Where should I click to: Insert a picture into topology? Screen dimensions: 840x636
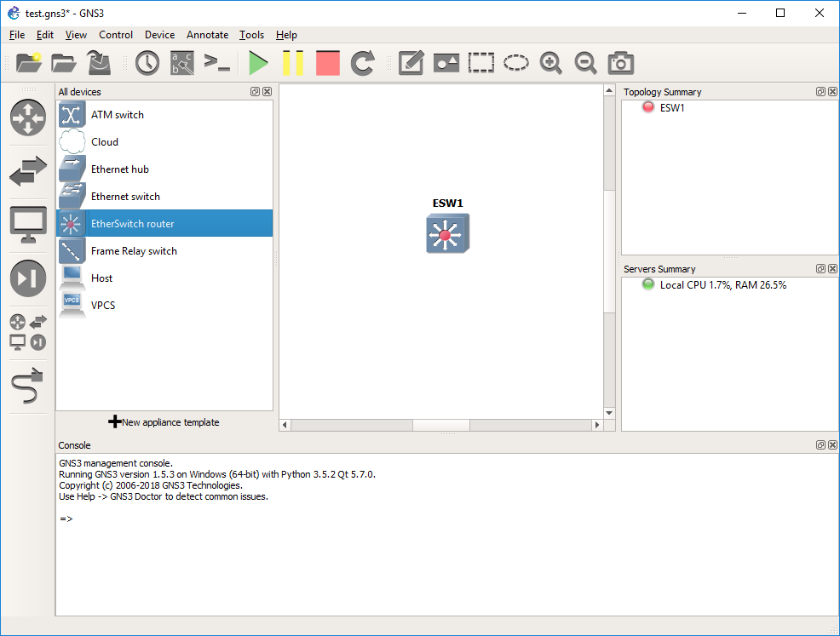[x=446, y=63]
